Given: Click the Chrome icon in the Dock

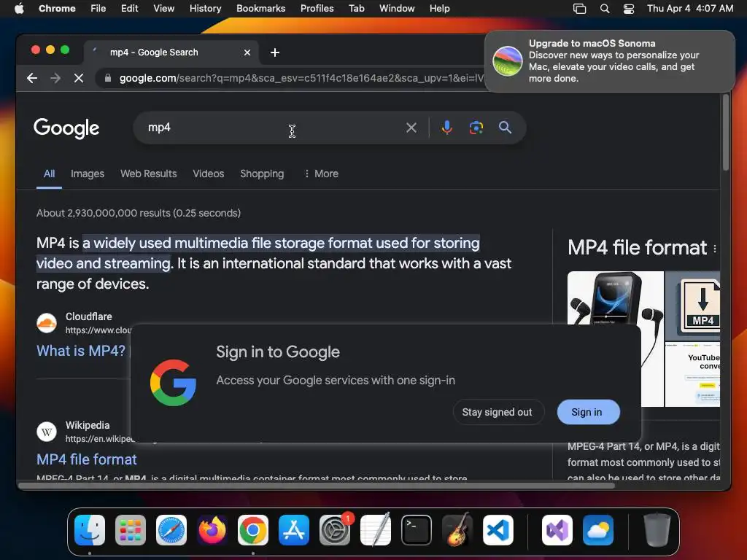Looking at the screenshot, I should point(253,530).
